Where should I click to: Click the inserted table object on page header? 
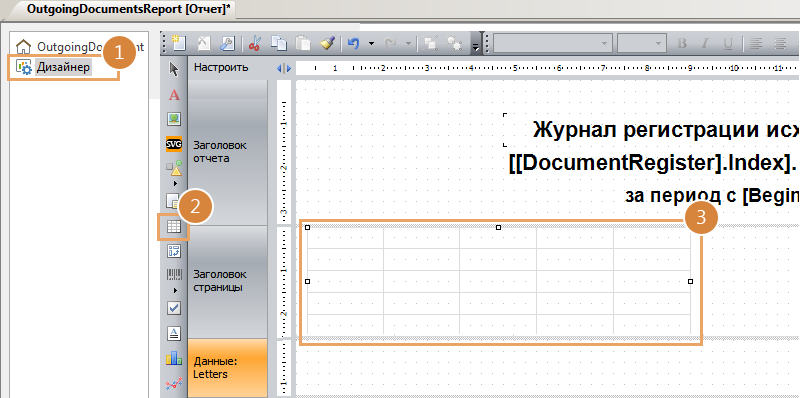pyautogui.click(x=498, y=281)
